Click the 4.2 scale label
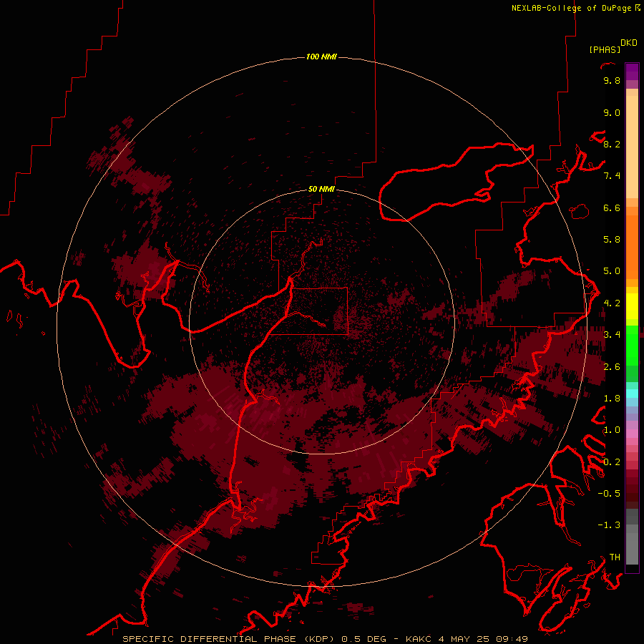The image size is (644, 644). tap(612, 303)
